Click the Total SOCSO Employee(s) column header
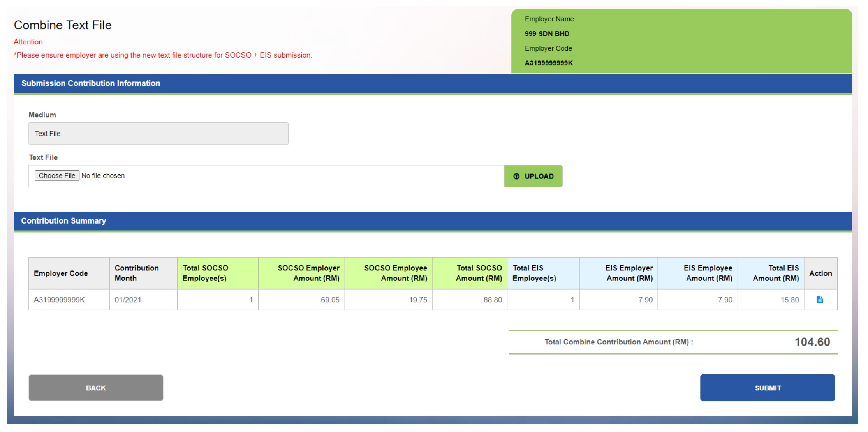868x432 pixels. 205,273
